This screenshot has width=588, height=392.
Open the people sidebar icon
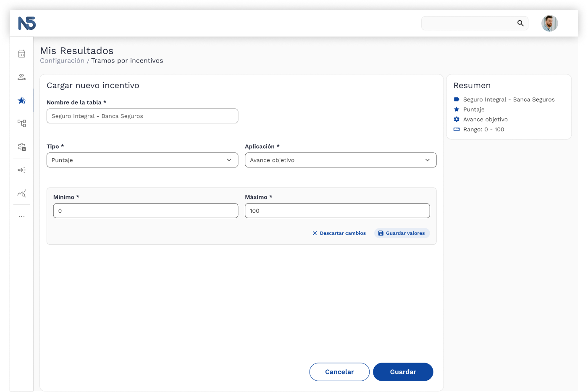click(22, 77)
